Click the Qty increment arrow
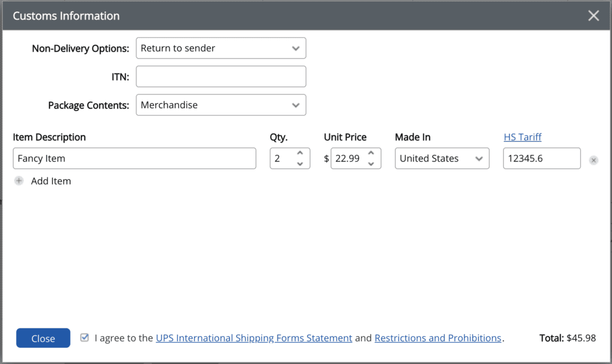Image resolution: width=612 pixels, height=364 pixels. point(300,154)
